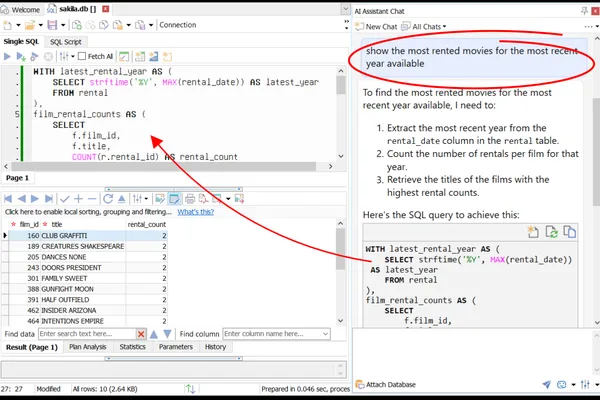600x400 pixels.
Task: Jump to the last record in results
Action: 49,199
